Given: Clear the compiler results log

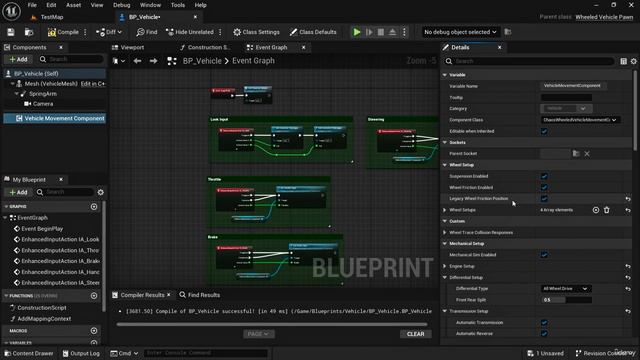Looking at the screenshot, I should pos(416,334).
